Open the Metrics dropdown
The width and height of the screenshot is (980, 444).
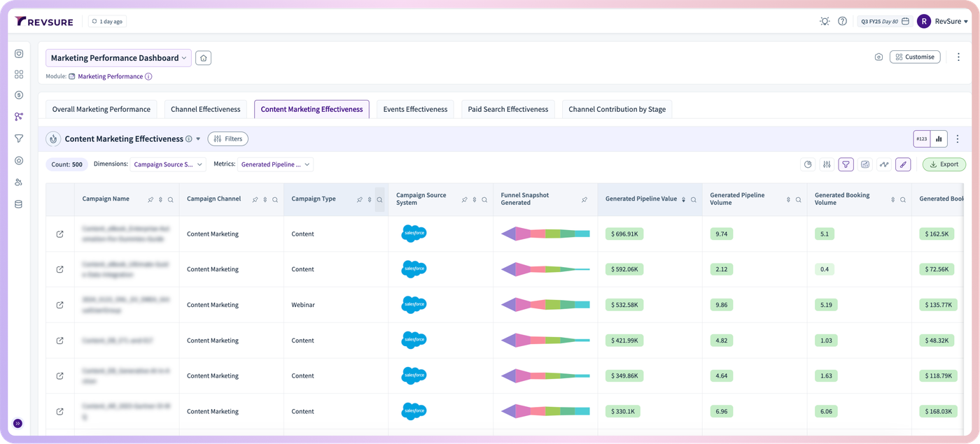pyautogui.click(x=275, y=164)
